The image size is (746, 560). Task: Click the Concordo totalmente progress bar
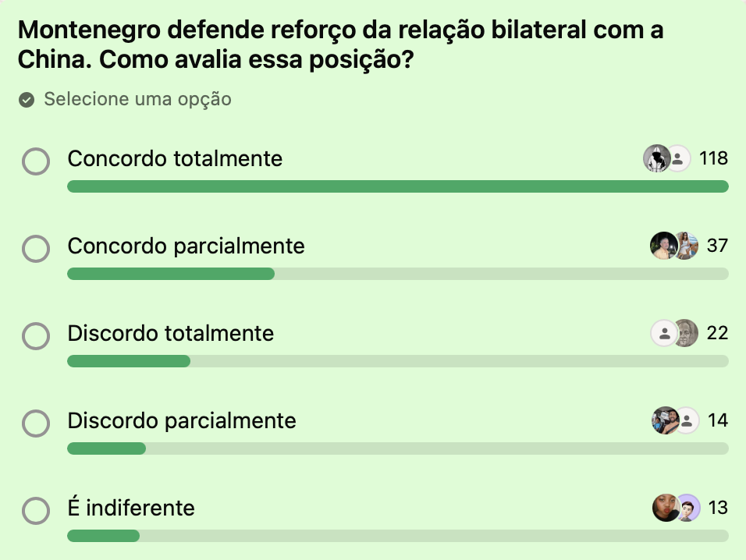click(x=398, y=186)
